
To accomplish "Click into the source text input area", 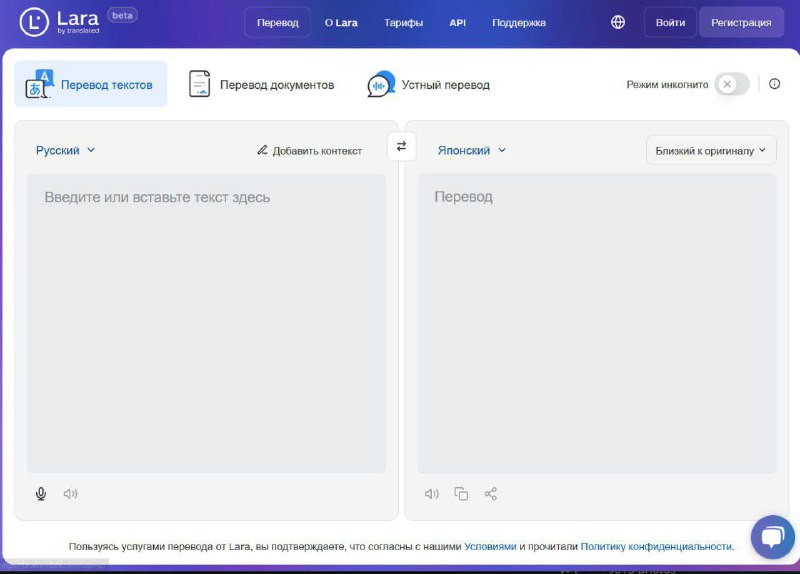I will click(x=206, y=320).
